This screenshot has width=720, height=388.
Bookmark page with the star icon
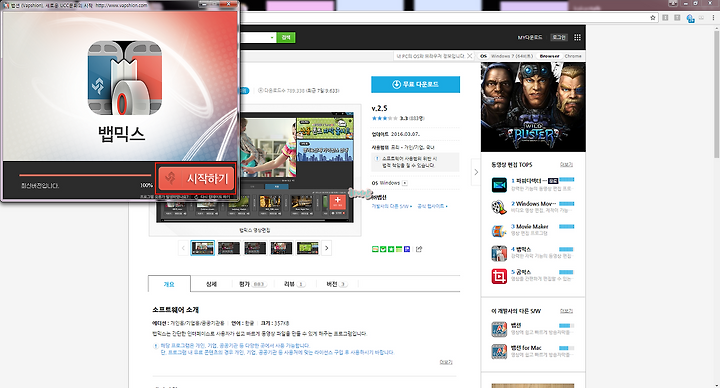point(652,18)
